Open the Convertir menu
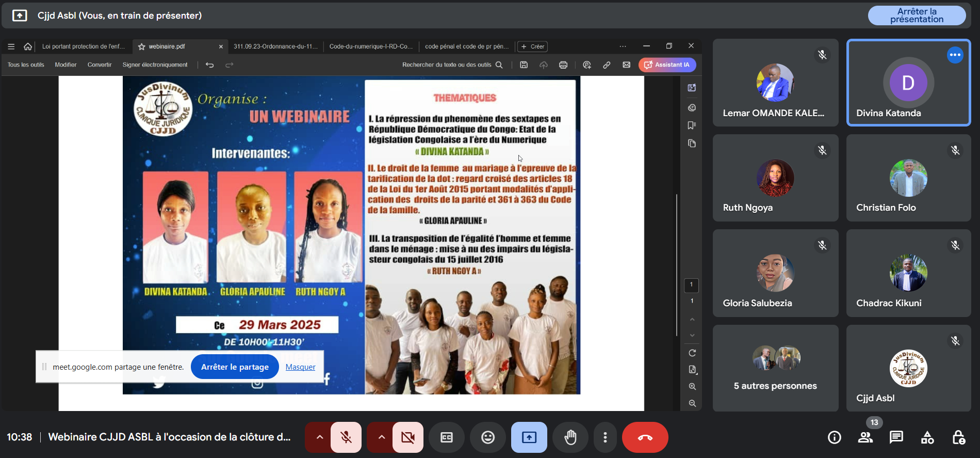Screen dimensions: 980x458 click(100, 65)
